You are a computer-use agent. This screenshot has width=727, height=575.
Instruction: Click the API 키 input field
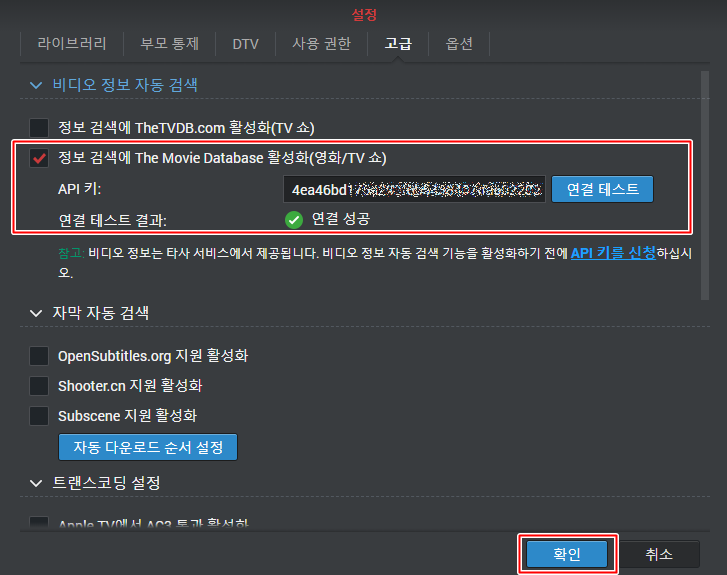pyautogui.click(x=414, y=189)
